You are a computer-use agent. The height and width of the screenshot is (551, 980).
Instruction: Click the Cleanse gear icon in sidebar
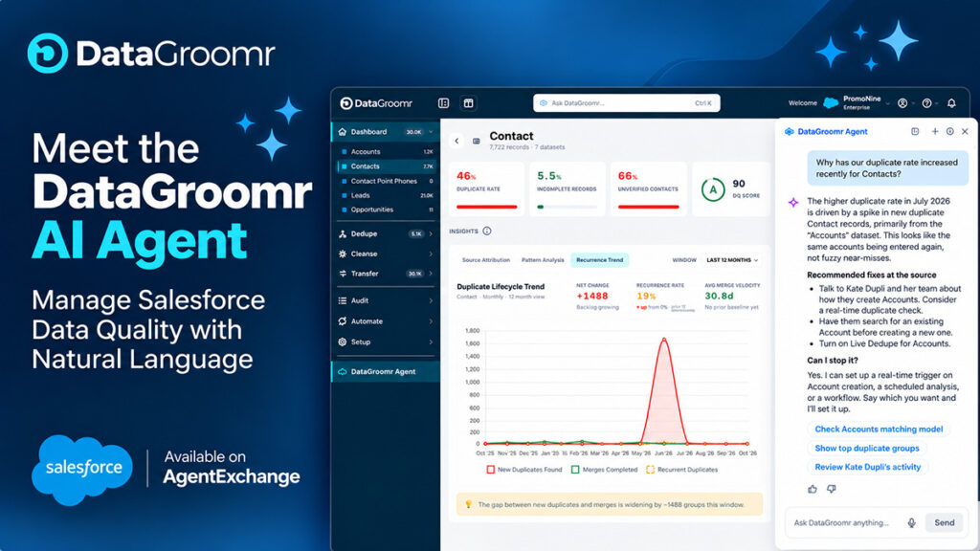(x=343, y=253)
